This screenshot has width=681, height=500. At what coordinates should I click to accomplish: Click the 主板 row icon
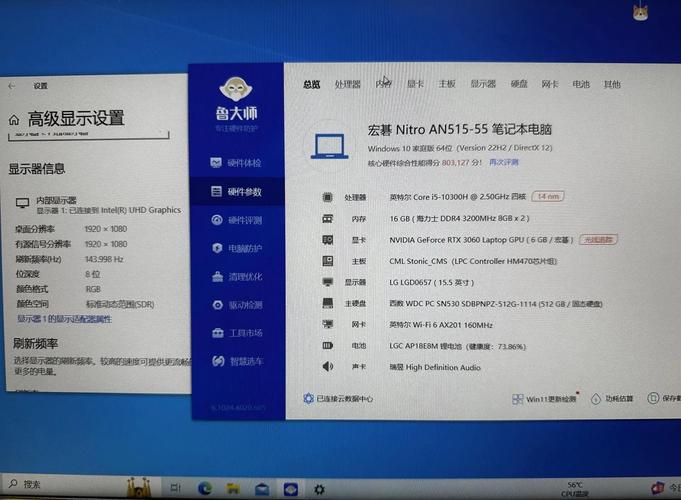click(327, 261)
